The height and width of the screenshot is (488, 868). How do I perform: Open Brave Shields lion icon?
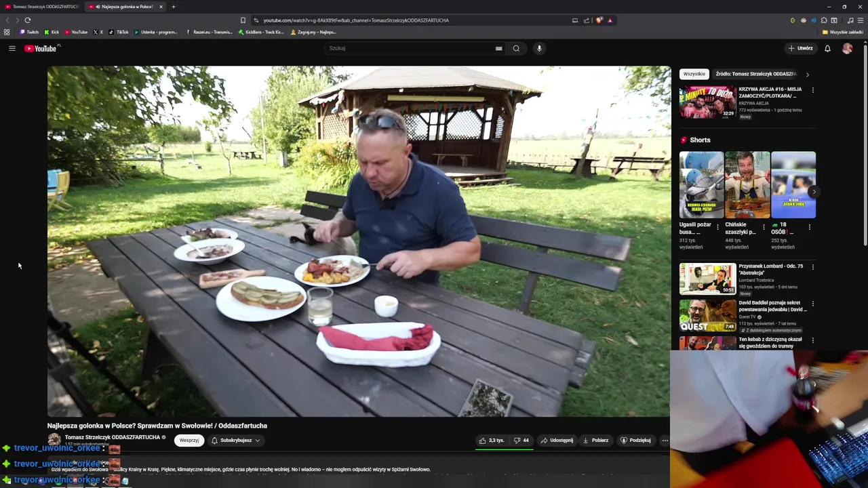599,20
